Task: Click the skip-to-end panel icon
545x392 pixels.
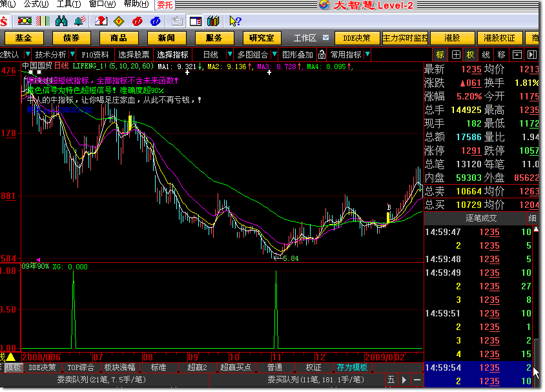Action: tap(532, 54)
